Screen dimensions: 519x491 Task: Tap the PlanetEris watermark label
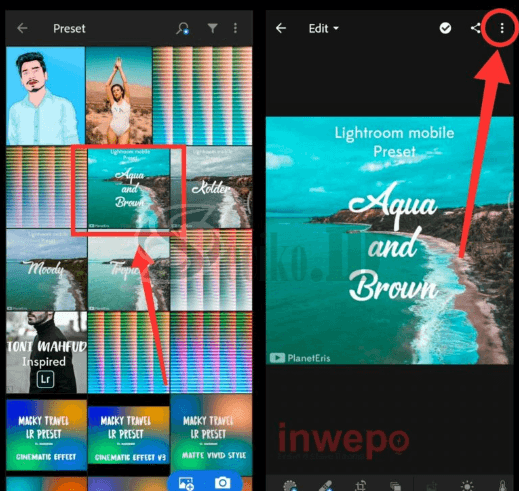[300, 358]
